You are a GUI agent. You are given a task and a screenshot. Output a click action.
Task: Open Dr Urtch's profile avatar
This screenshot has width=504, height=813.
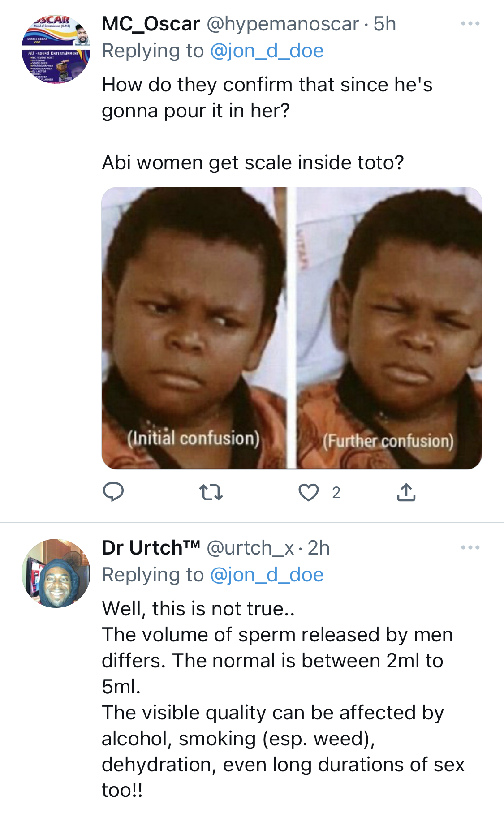(56, 573)
